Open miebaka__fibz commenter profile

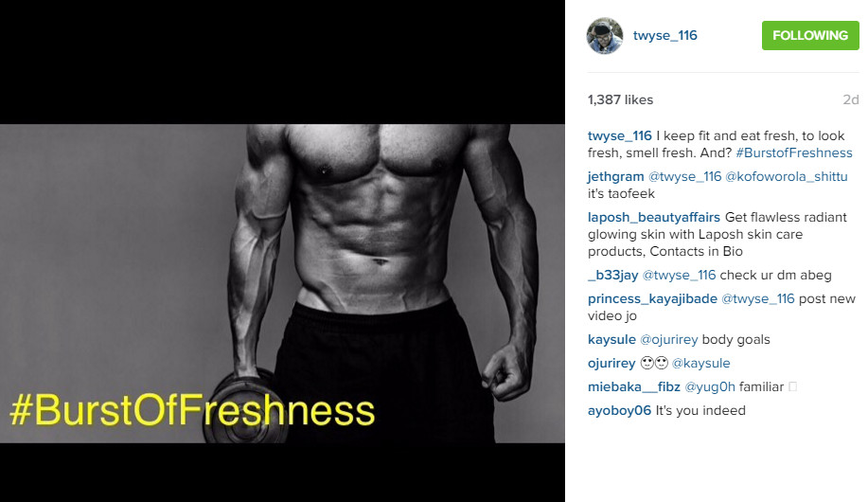tap(634, 387)
